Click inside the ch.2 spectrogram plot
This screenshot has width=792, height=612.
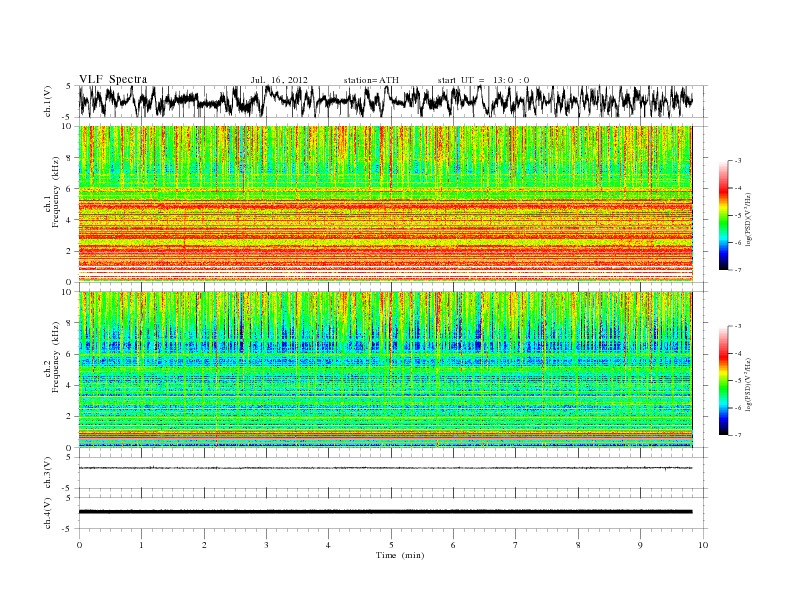pos(385,370)
